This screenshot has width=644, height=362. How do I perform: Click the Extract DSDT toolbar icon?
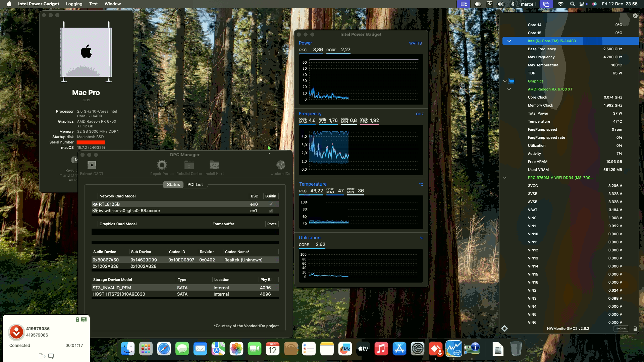92,165
